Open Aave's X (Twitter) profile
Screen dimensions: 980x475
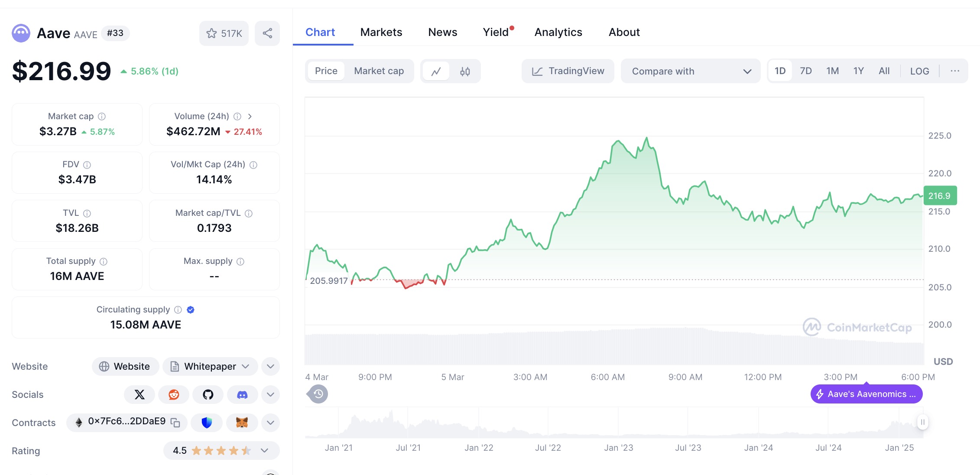coord(140,394)
